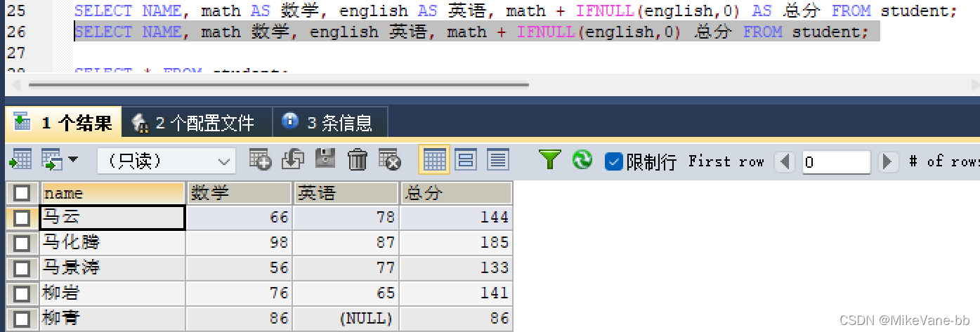Image resolution: width=980 pixels, height=332 pixels.
Task: Click the (NULL) 英语 cell
Action: tap(346, 319)
